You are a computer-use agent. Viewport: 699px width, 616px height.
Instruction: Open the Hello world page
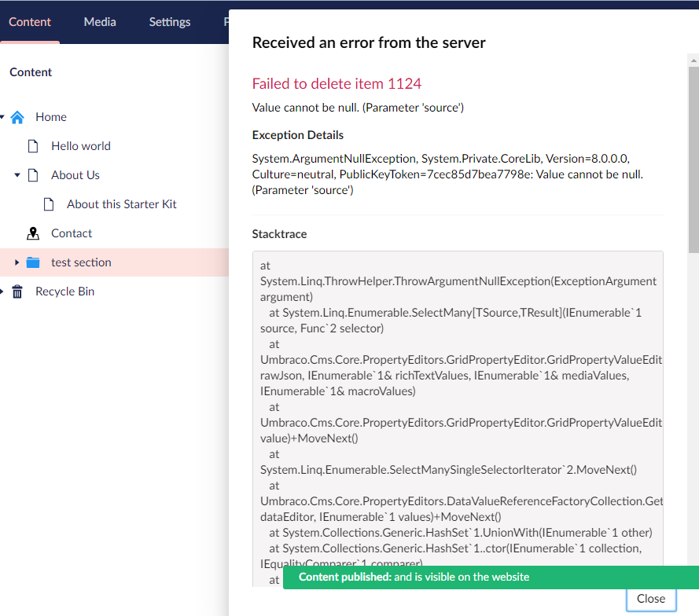81,146
